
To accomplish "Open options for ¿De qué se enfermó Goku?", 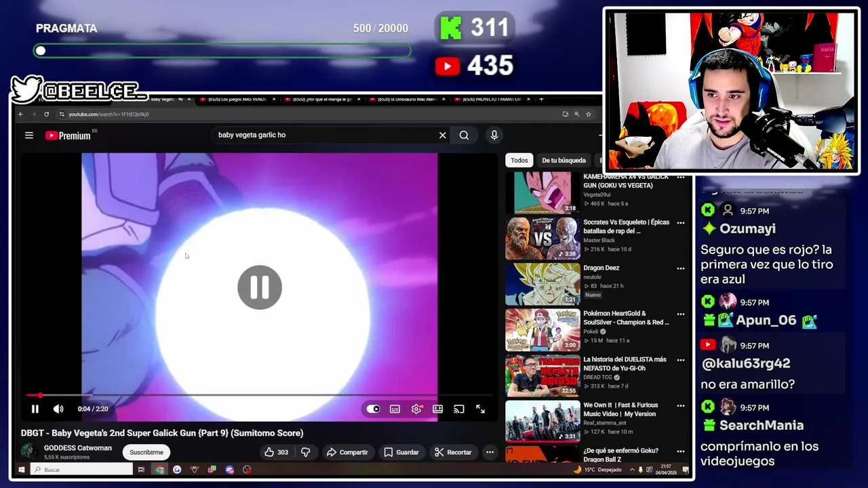I will [681, 451].
